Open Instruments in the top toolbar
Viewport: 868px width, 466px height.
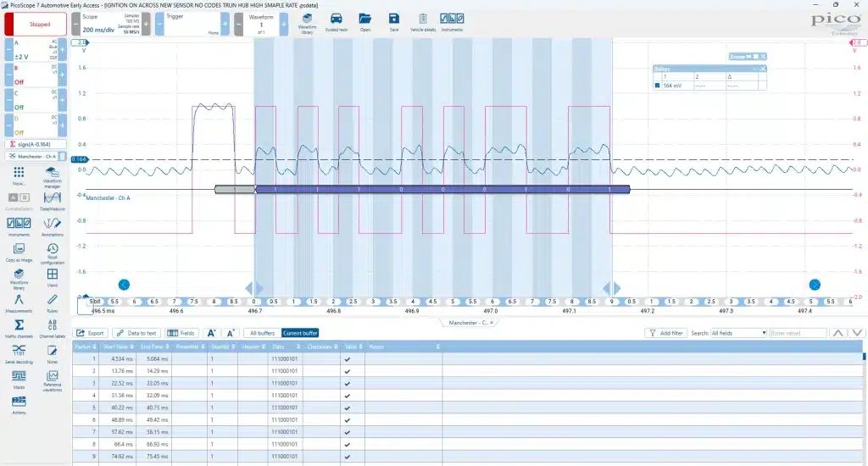[x=452, y=23]
